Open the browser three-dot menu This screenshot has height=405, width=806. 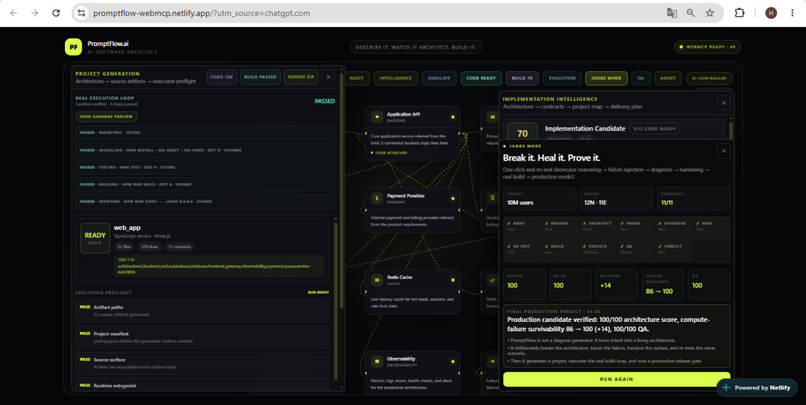(x=792, y=13)
